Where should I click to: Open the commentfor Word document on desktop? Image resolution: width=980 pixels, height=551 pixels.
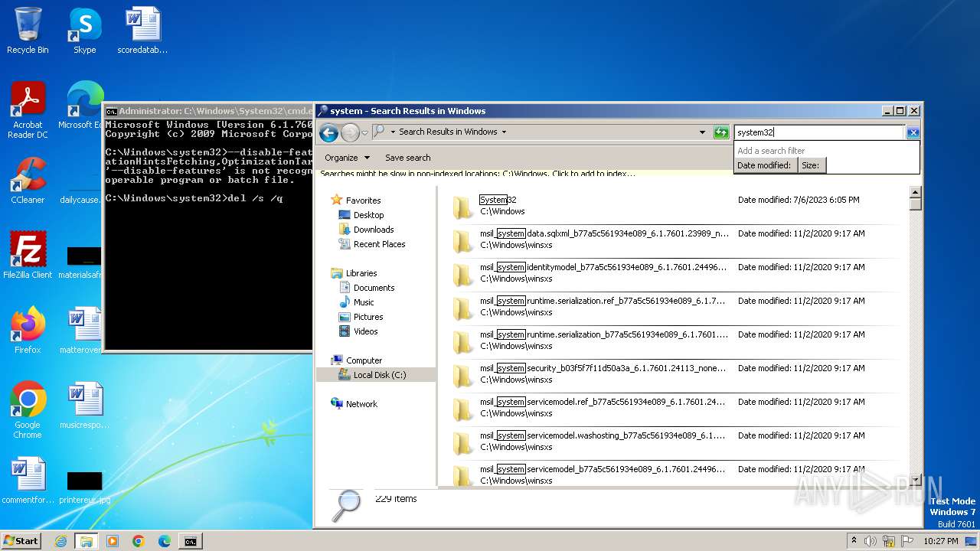coord(28,481)
